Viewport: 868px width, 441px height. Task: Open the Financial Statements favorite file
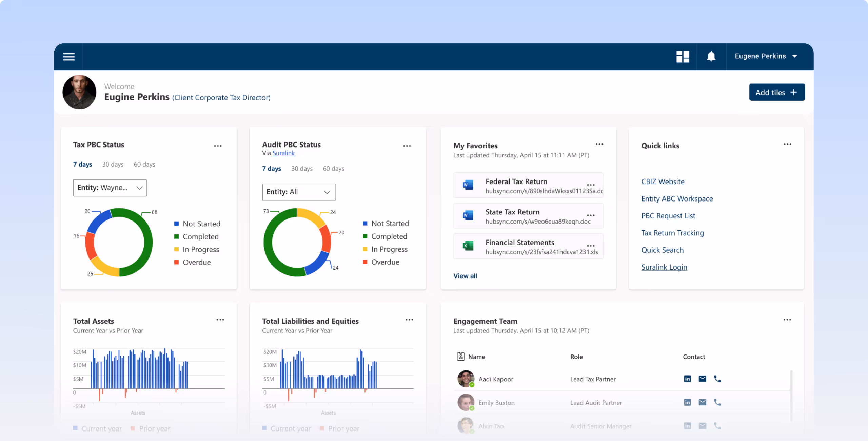pos(519,243)
